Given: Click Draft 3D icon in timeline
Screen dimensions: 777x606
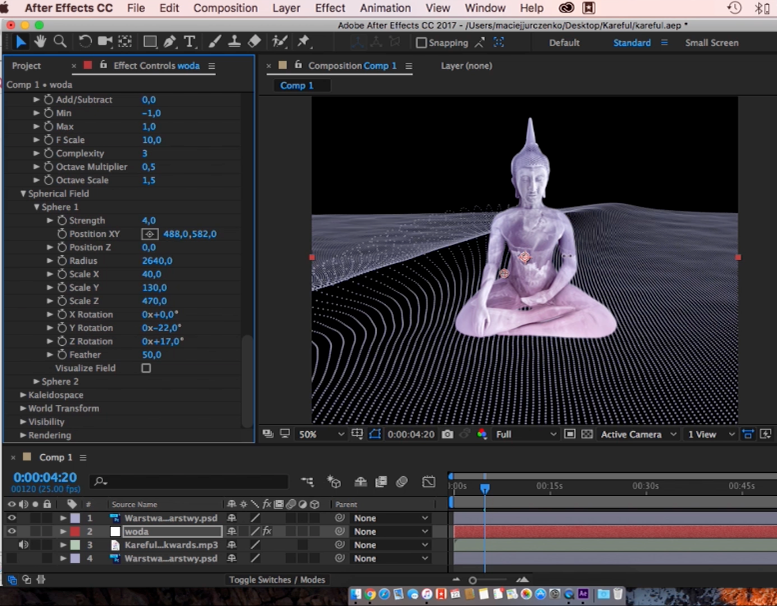Looking at the screenshot, I should [x=334, y=482].
